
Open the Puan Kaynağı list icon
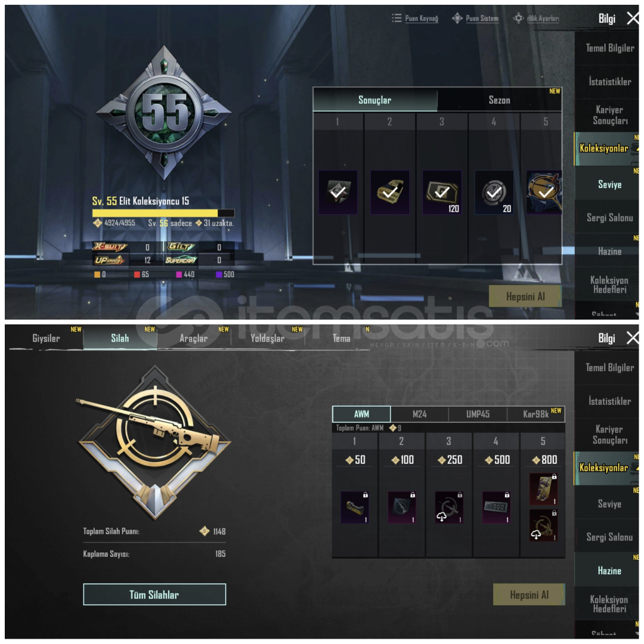click(397, 18)
